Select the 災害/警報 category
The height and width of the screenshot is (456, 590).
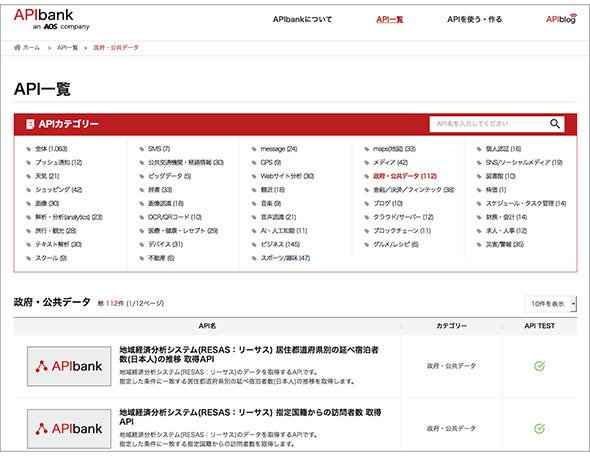pyautogui.click(x=505, y=244)
